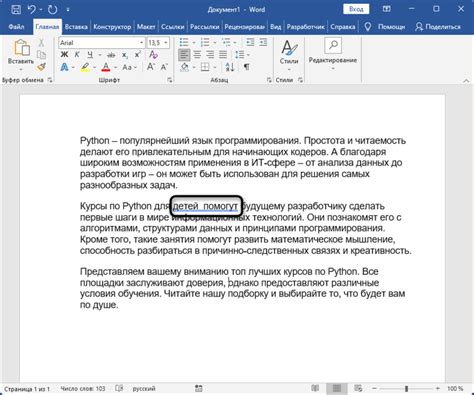Click the zoom slider handle
This screenshot has width=474, height=395.
[406, 389]
